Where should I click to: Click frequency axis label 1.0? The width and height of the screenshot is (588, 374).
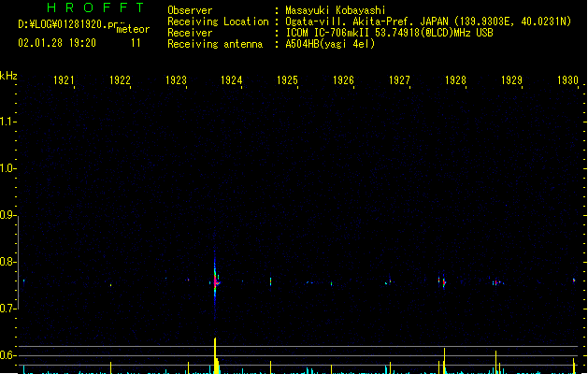click(7, 168)
